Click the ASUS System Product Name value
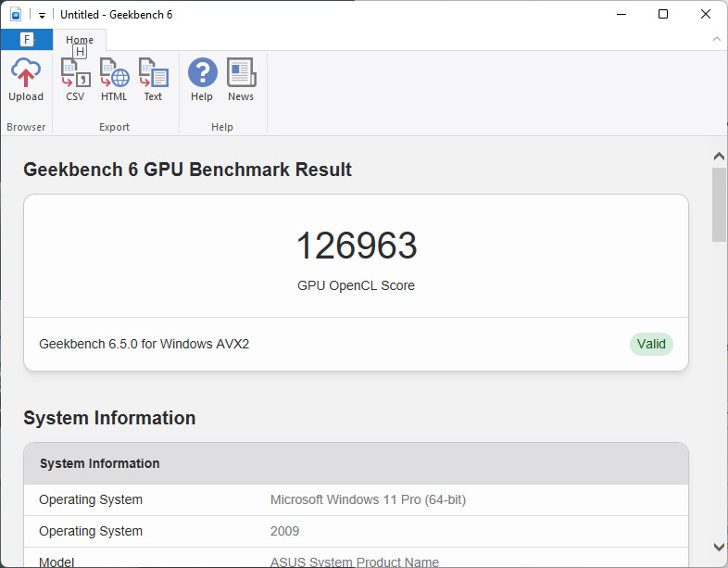Image resolution: width=728 pixels, height=568 pixels. pos(355,562)
